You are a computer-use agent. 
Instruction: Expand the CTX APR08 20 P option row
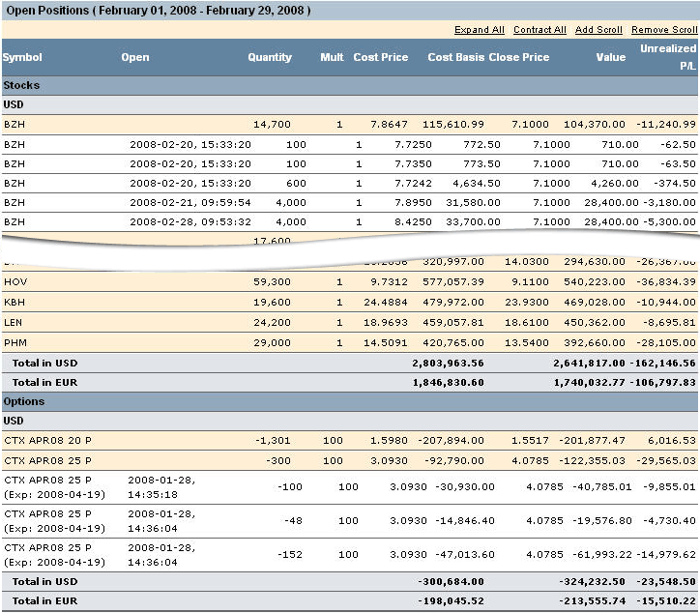(x=350, y=441)
